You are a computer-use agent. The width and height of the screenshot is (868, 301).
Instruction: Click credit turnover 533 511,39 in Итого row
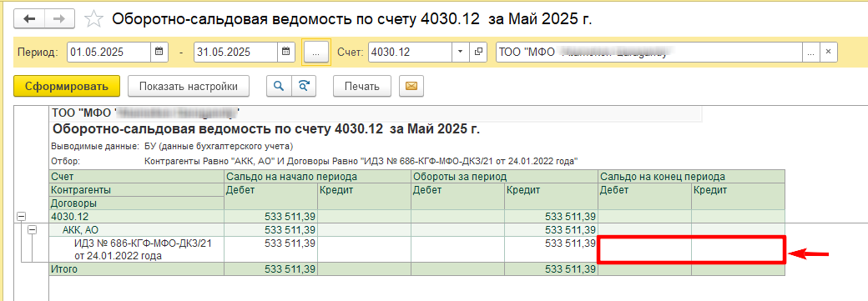552,269
